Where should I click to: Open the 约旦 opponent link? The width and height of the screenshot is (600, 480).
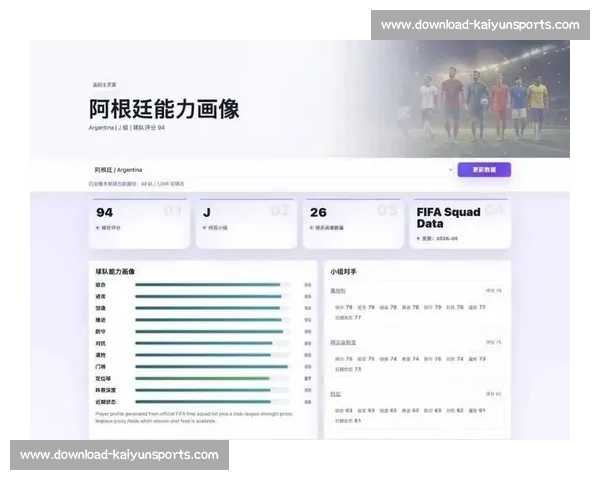pos(336,394)
